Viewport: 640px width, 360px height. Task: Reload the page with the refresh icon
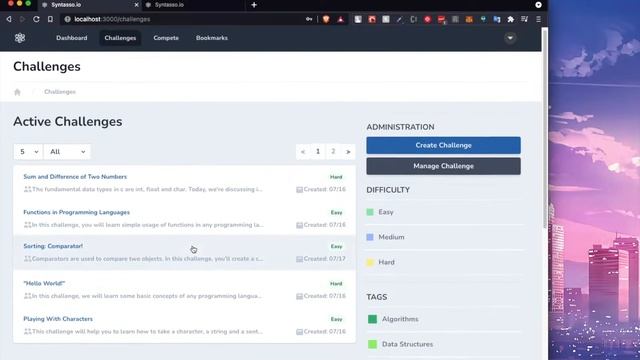click(x=36, y=19)
